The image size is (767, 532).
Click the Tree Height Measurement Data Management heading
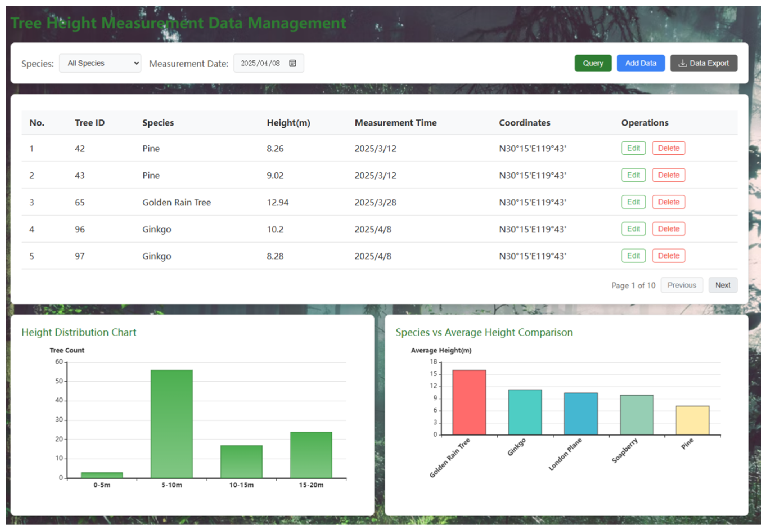point(179,23)
